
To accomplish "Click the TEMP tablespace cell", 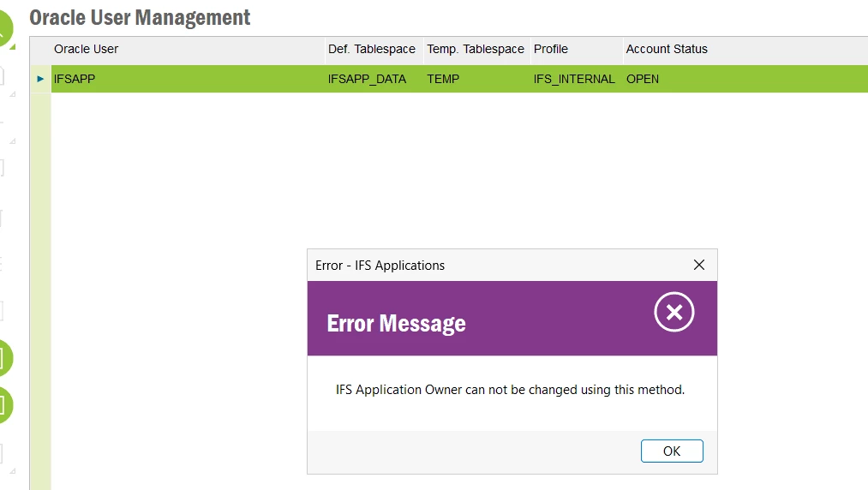I will [x=477, y=79].
